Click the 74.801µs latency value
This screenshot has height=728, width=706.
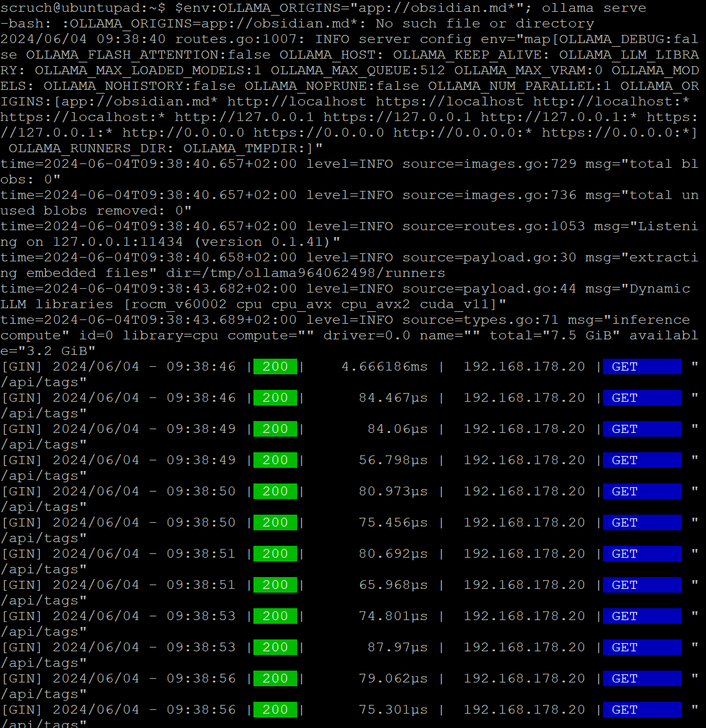[x=393, y=616]
